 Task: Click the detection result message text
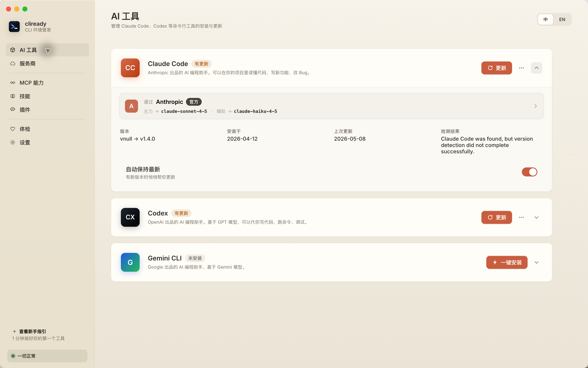(x=487, y=145)
